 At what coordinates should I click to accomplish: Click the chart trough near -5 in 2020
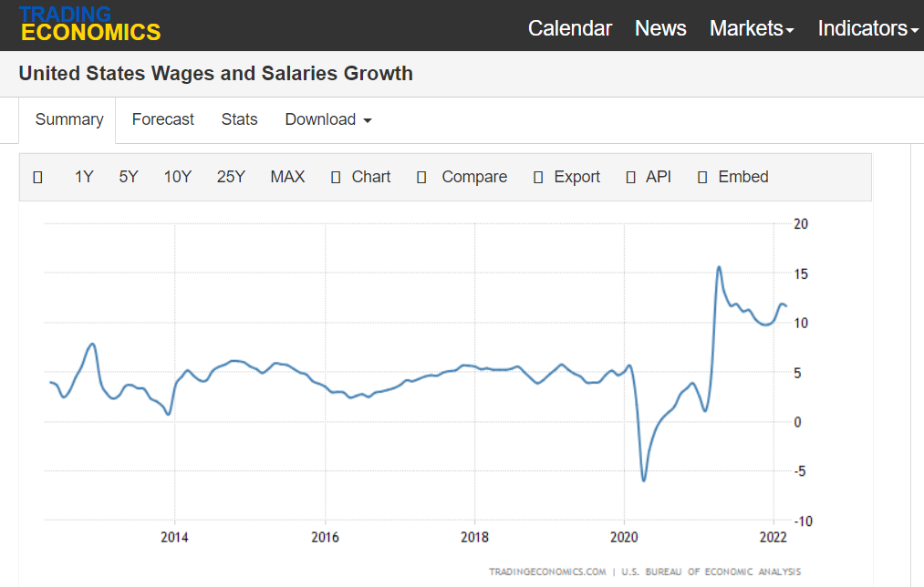click(x=643, y=479)
